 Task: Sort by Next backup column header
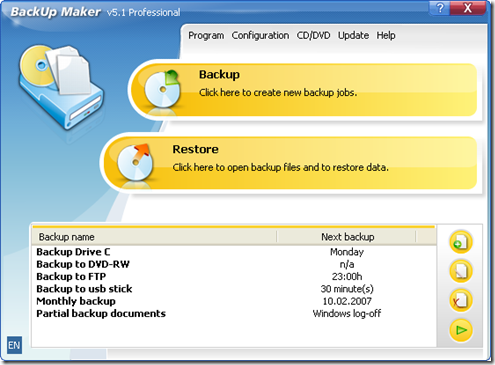click(347, 237)
